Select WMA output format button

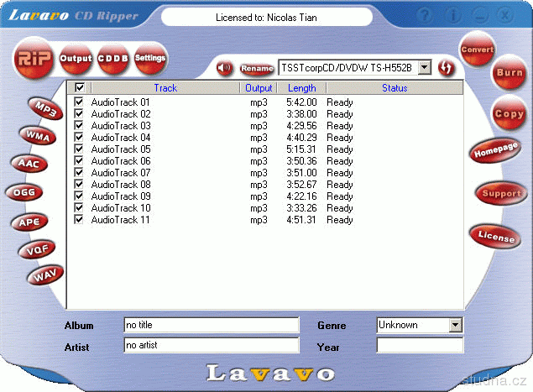[38, 136]
